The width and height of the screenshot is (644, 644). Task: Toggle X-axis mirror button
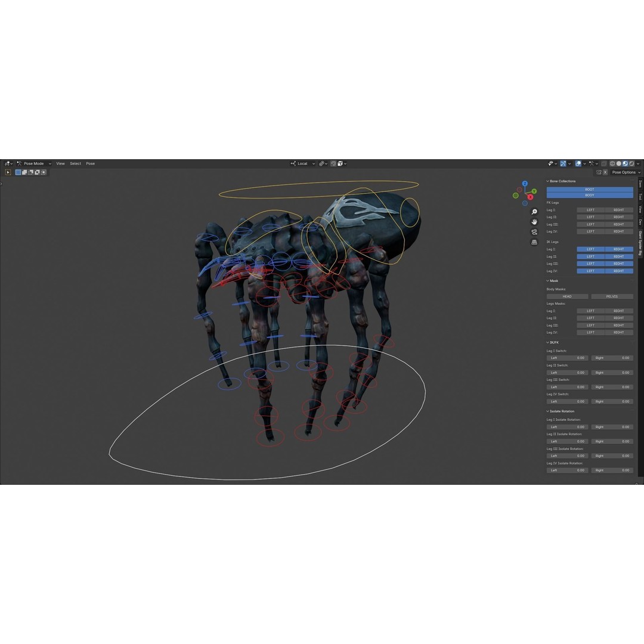point(605,172)
